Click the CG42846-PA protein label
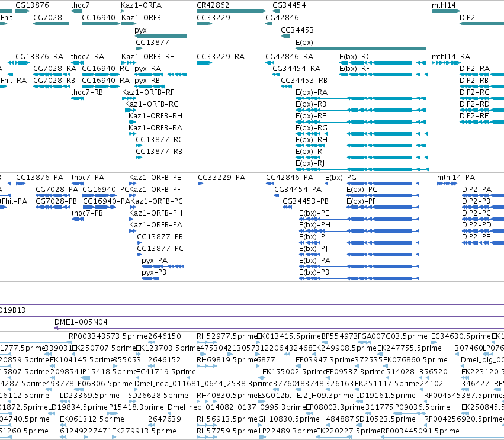 290,178
